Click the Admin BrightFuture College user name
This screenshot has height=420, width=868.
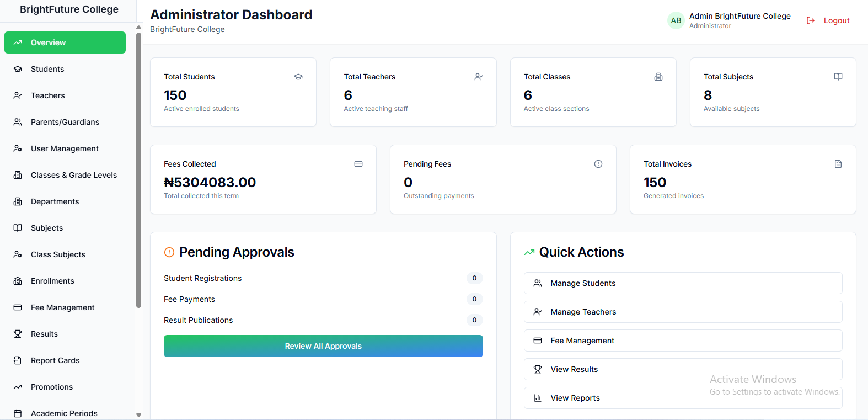740,16
